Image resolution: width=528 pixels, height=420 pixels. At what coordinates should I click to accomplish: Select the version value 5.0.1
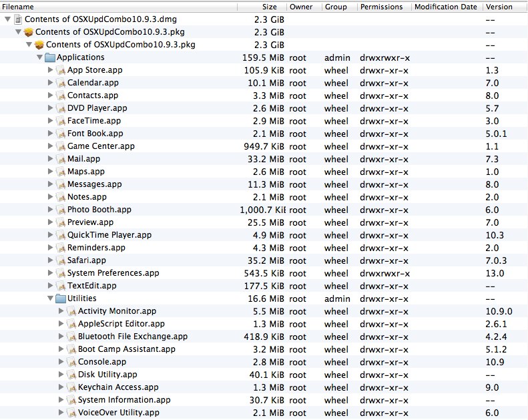pos(496,134)
